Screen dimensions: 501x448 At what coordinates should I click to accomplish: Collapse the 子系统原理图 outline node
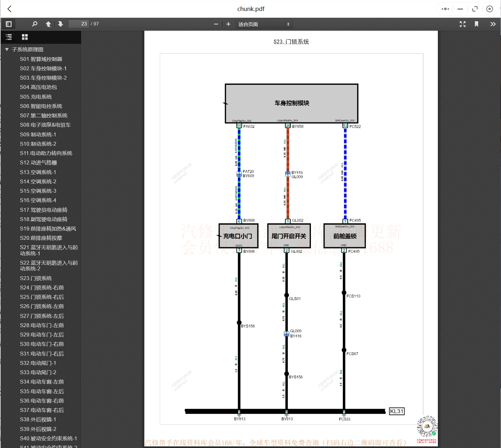pos(7,50)
